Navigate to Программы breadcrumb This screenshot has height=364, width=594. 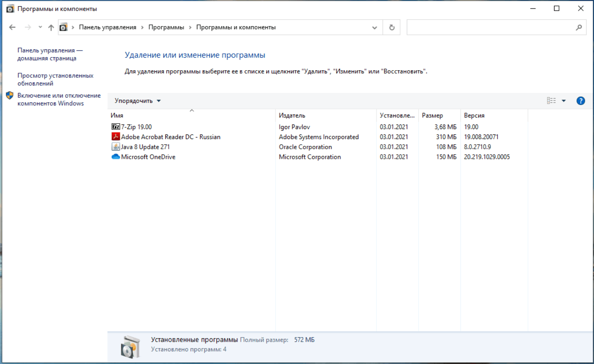[166, 27]
